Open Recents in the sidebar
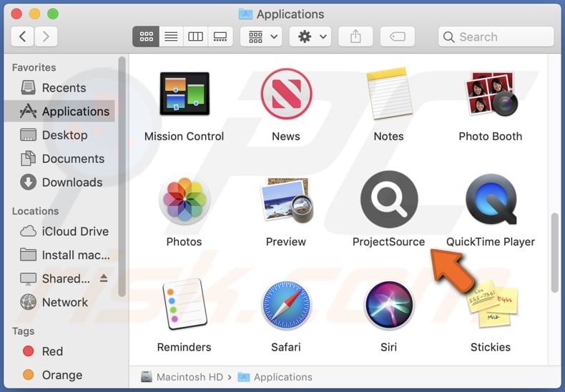Screen dimensions: 565x392 pos(59,87)
